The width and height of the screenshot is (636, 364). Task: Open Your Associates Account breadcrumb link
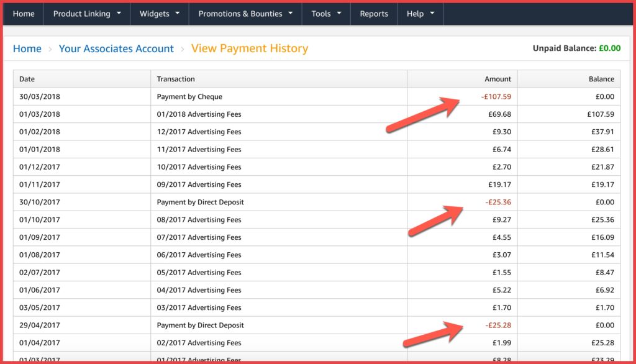(116, 48)
